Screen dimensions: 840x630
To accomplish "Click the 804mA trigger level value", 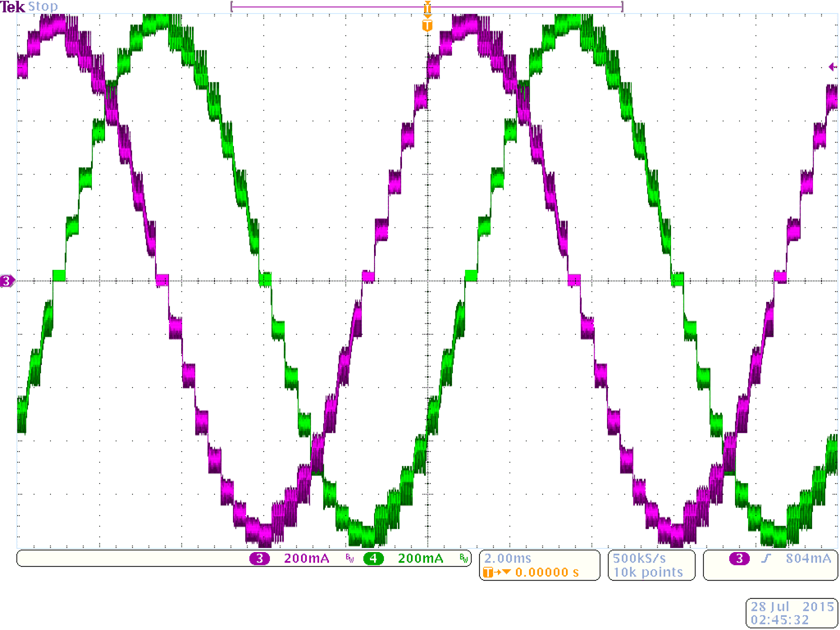I will [x=807, y=559].
